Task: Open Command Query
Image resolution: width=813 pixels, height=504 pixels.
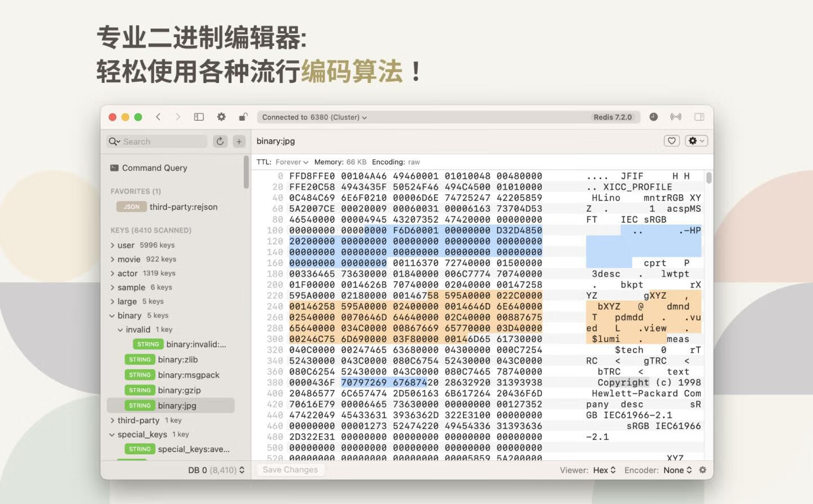Action: click(x=154, y=168)
